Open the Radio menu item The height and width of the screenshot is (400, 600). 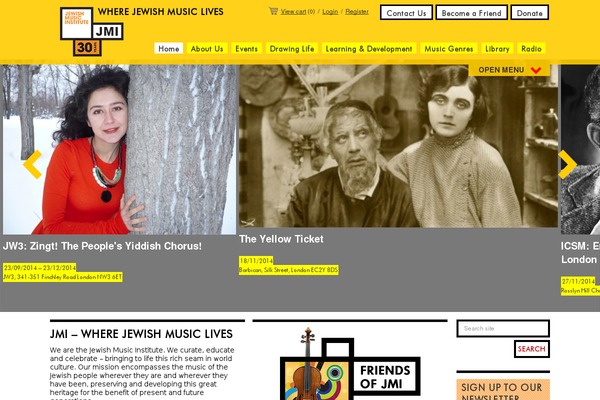(x=532, y=49)
